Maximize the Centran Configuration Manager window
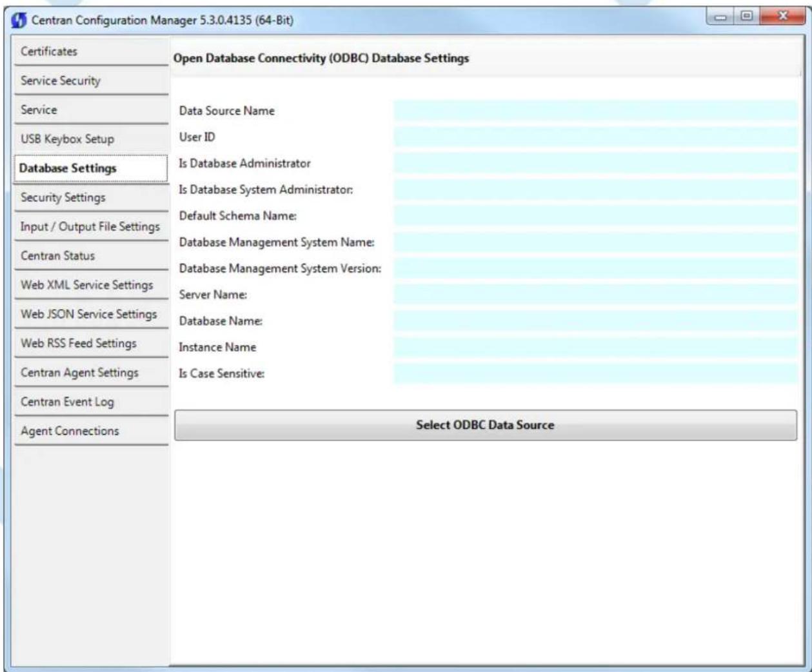The height and width of the screenshot is (672, 812). [748, 15]
